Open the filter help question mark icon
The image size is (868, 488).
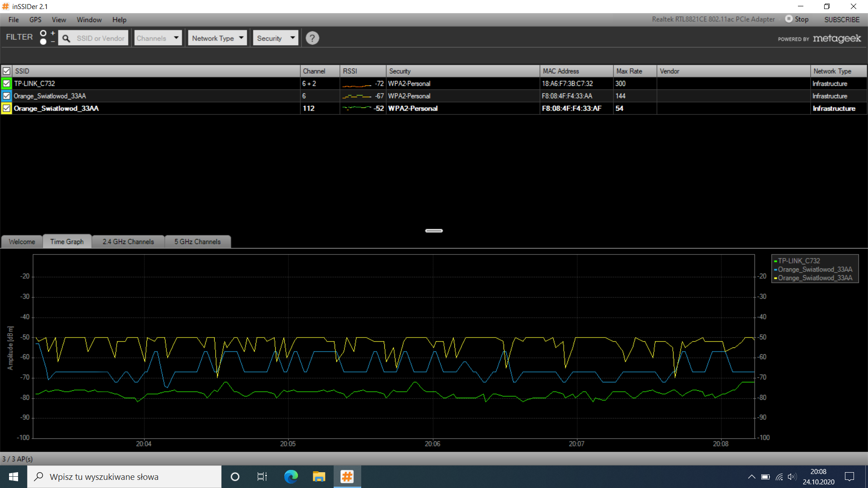(312, 38)
